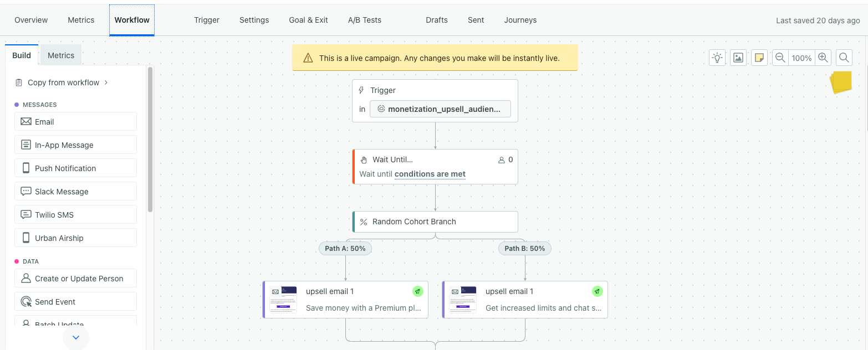Open the Path B upsell email thumbnail
Image resolution: width=868 pixels, height=350 pixels.
pos(463,300)
